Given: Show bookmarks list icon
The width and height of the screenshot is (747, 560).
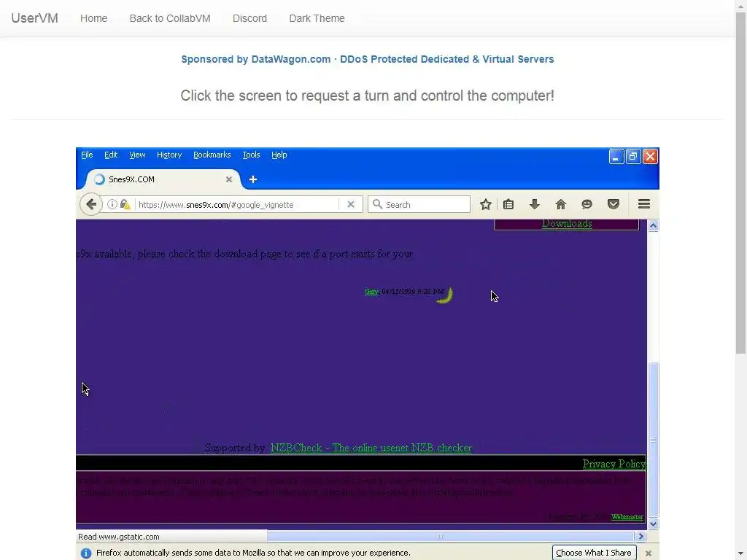Looking at the screenshot, I should tap(508, 204).
